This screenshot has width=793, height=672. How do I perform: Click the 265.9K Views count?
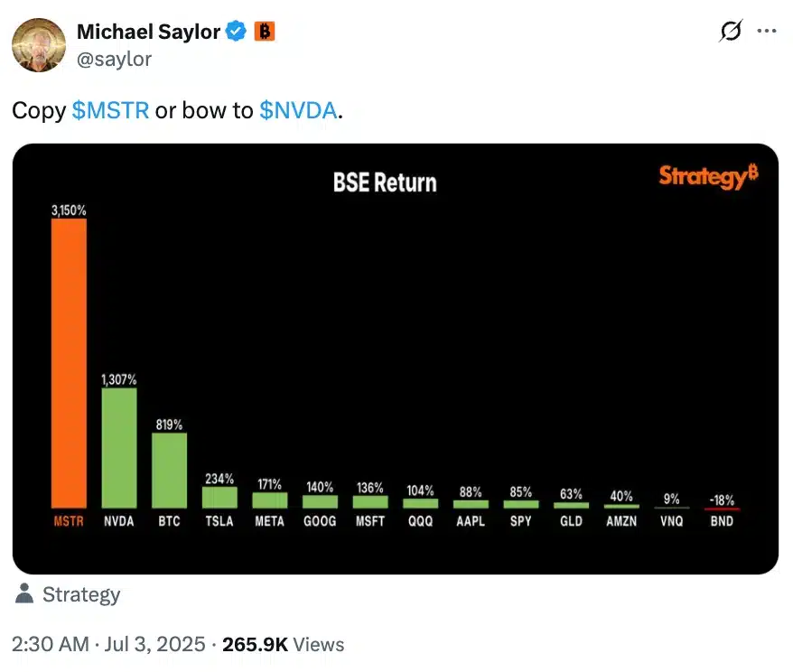click(284, 645)
